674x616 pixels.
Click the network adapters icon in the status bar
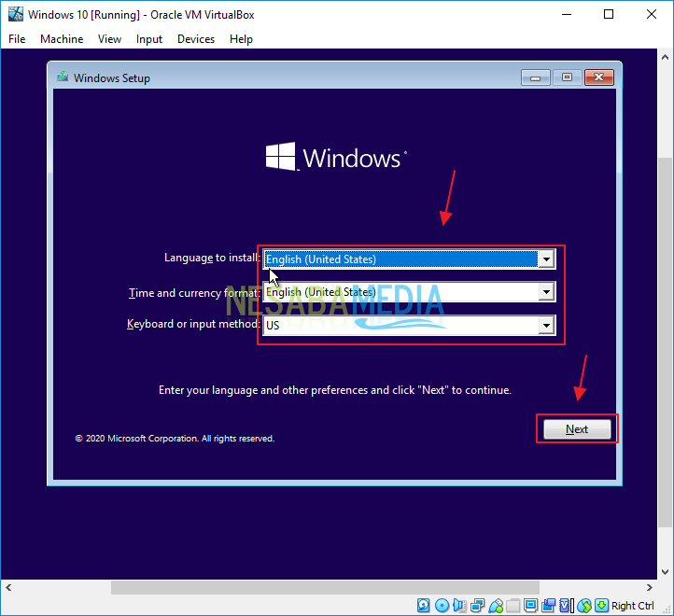(478, 606)
